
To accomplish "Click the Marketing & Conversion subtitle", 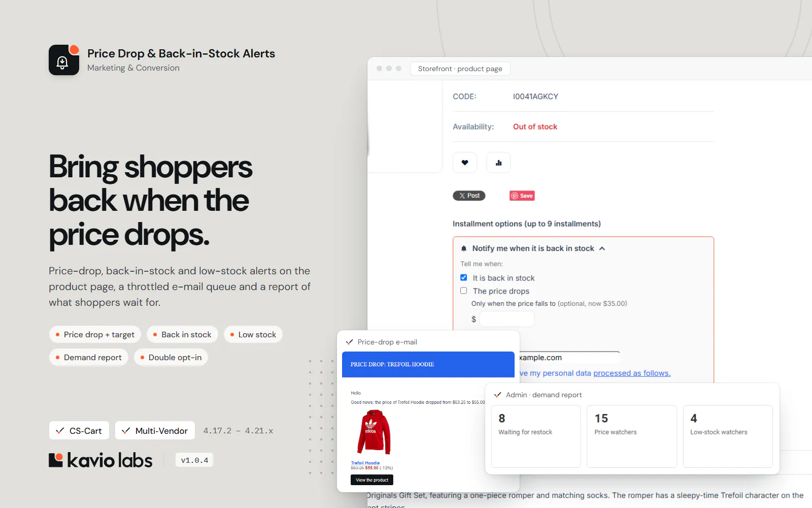I will (133, 68).
